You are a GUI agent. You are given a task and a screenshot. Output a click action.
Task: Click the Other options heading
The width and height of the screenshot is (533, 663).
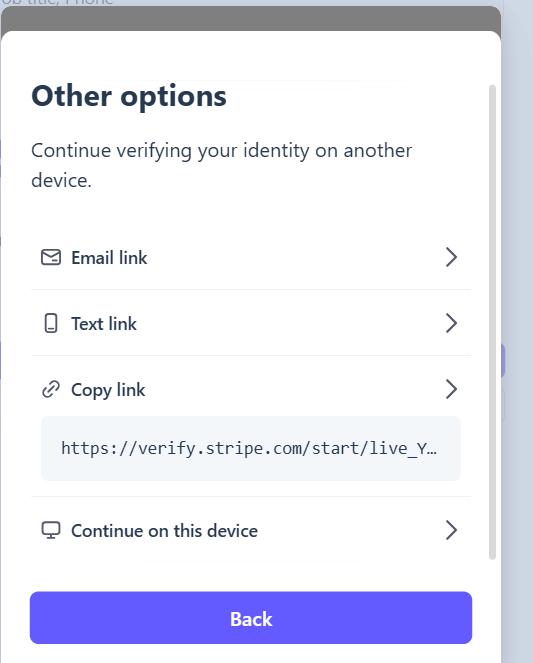tap(129, 96)
